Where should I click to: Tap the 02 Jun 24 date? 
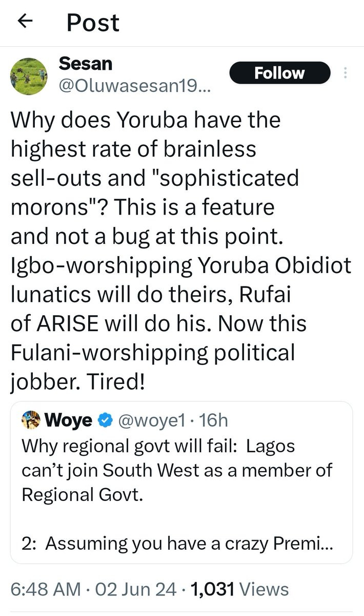(x=136, y=589)
